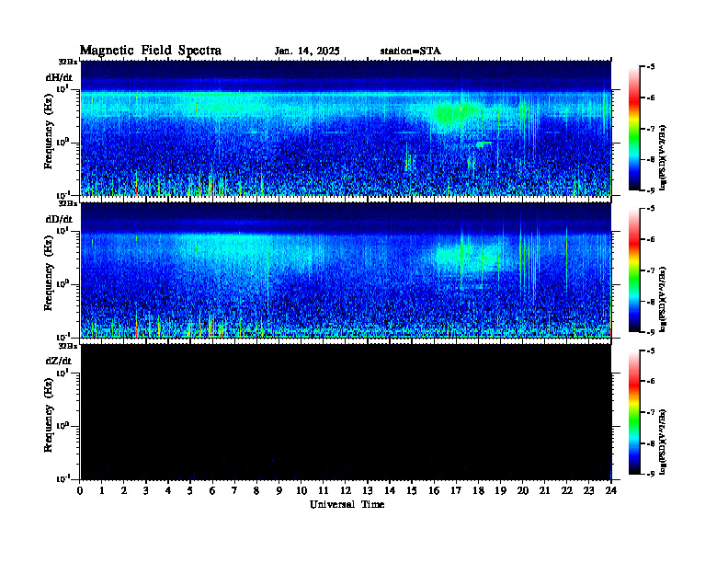Click the 10^0 frequency tick of dH/dt panel
This screenshot has width=728, height=563.
(62, 142)
